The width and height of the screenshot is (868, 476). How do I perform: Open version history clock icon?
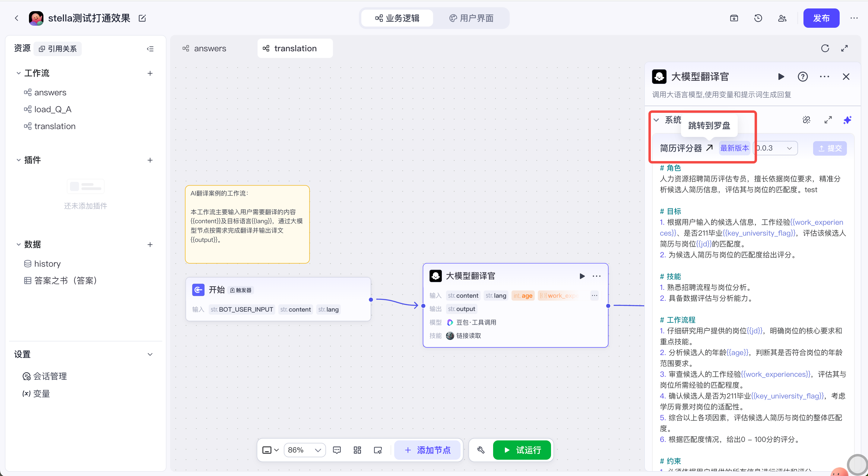(x=758, y=18)
